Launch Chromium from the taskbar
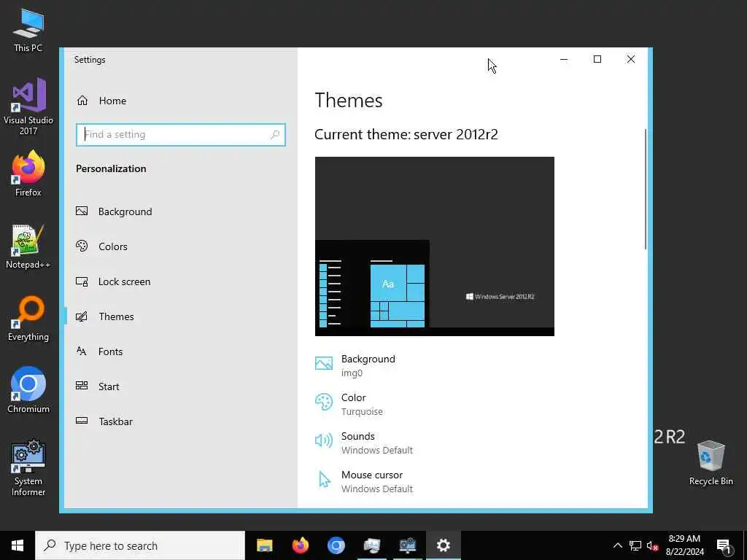The image size is (747, 560). click(x=336, y=545)
